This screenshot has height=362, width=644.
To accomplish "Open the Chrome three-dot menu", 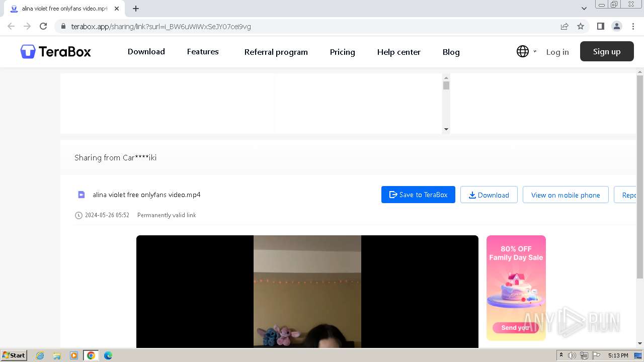I will (633, 26).
